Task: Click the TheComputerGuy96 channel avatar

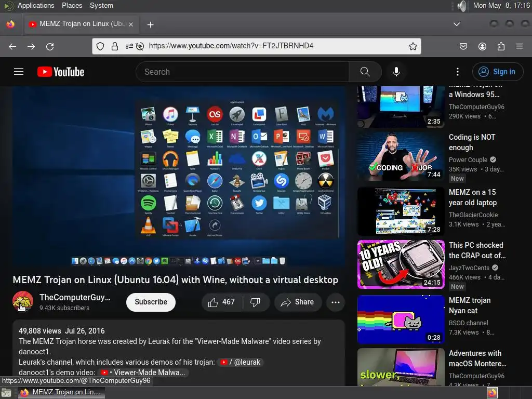Action: 23,301
